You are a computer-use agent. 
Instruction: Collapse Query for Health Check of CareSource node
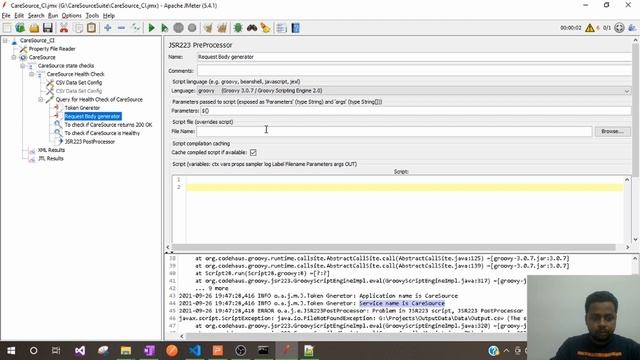point(41,100)
